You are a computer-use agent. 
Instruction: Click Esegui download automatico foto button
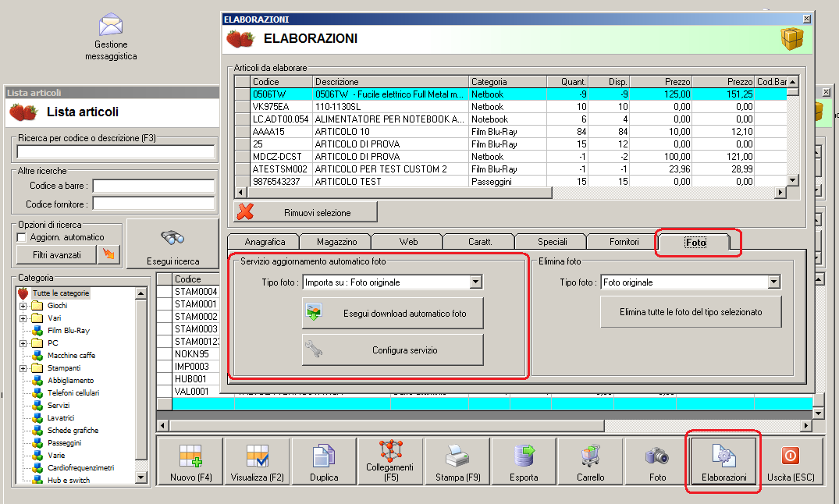coord(393,314)
